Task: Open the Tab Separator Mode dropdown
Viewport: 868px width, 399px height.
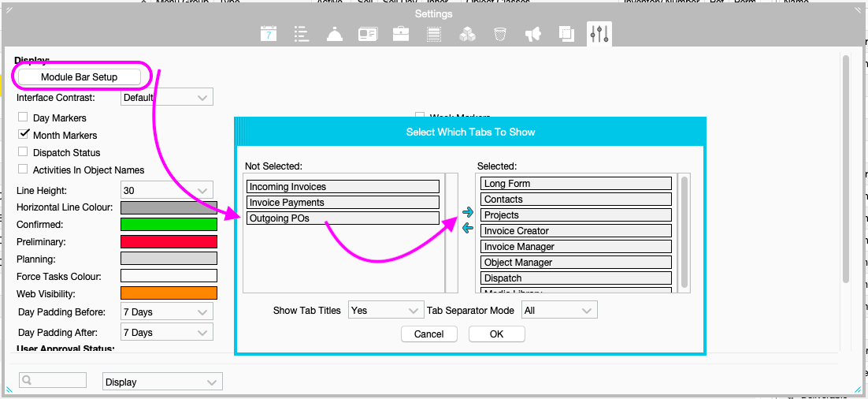Action: point(560,311)
